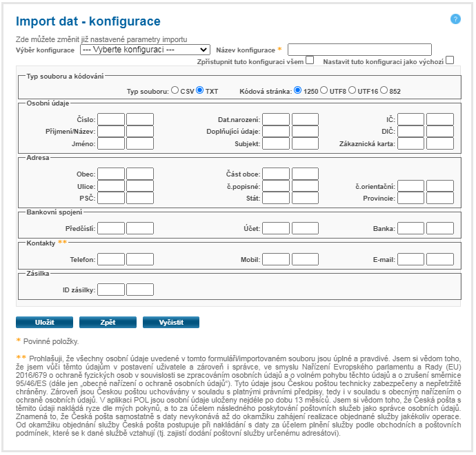The image size is (476, 455).
Task: Check Nastavit tuto konfiguraci jako výchozí
Action: [450, 60]
